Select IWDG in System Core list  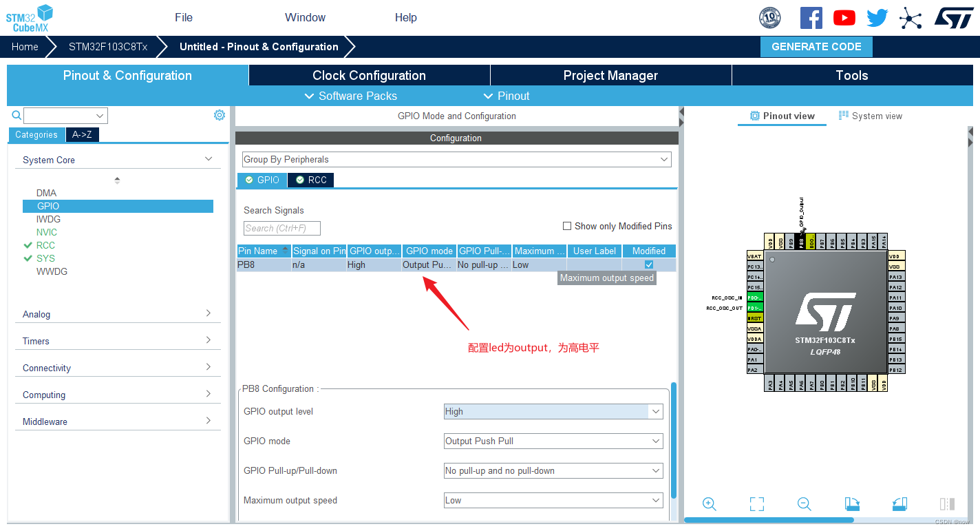coord(48,219)
